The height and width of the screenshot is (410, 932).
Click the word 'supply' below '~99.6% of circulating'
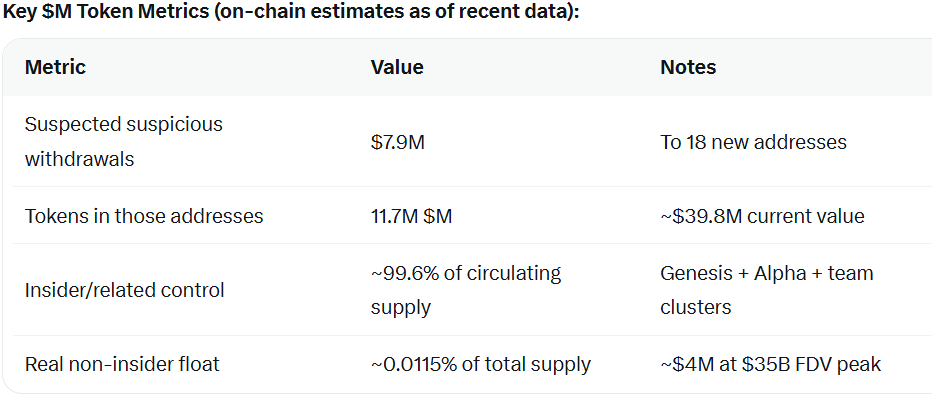tap(400, 307)
